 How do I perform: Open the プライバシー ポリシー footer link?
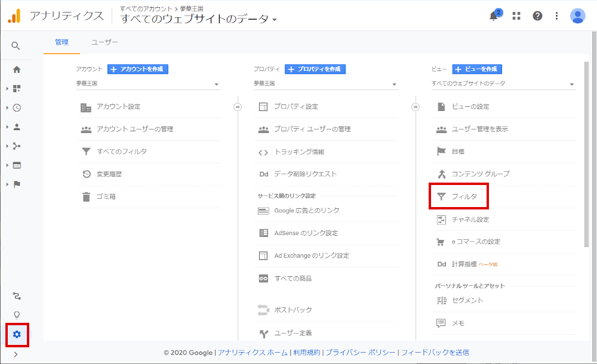point(361,353)
